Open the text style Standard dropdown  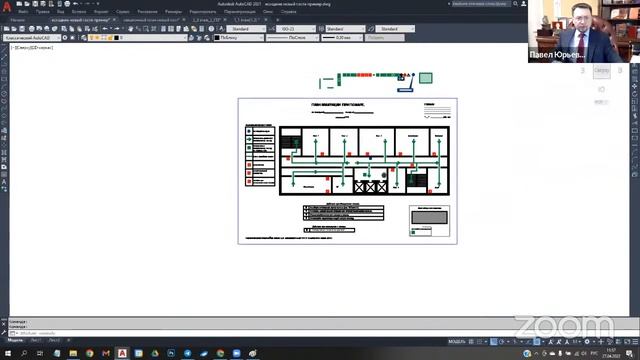[246, 29]
